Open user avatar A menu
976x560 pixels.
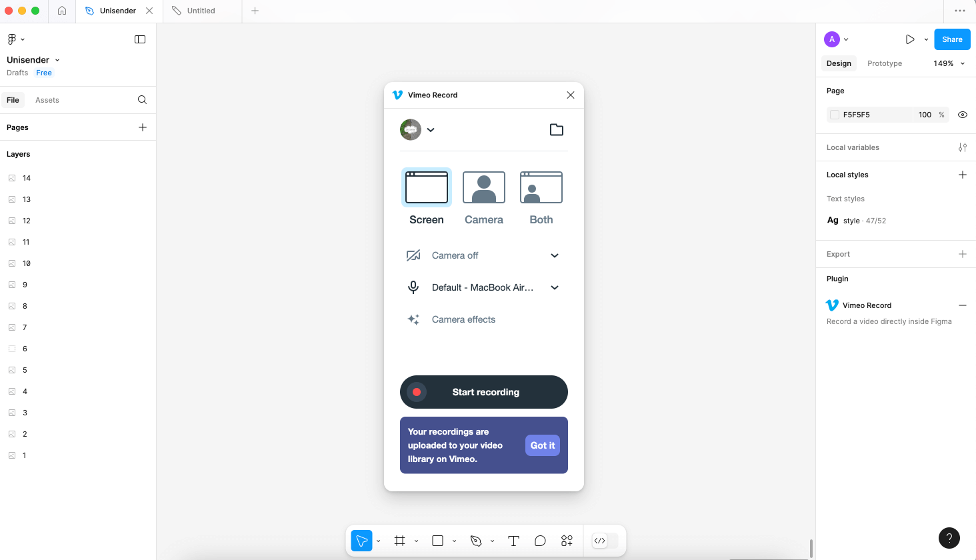tap(836, 39)
